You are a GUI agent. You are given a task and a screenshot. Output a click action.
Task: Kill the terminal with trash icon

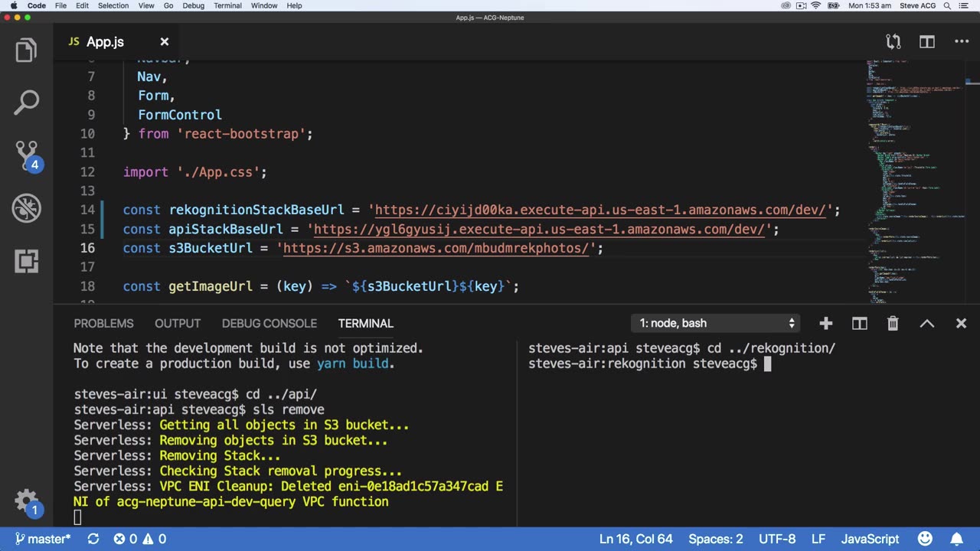pyautogui.click(x=893, y=324)
